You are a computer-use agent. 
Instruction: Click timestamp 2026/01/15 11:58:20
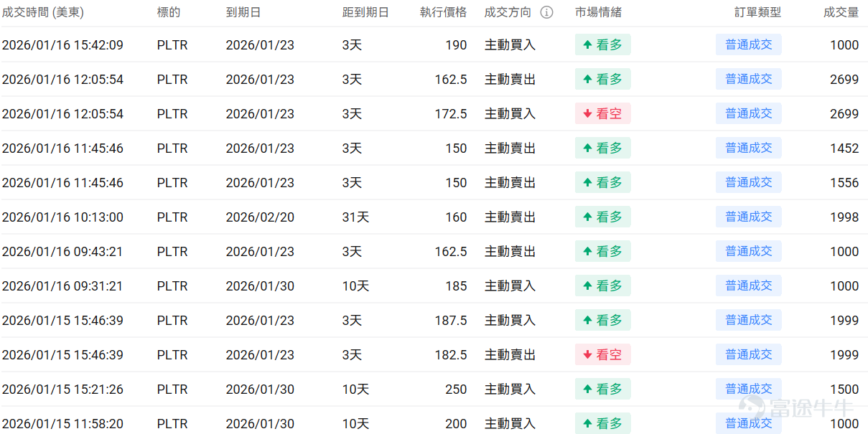point(62,424)
